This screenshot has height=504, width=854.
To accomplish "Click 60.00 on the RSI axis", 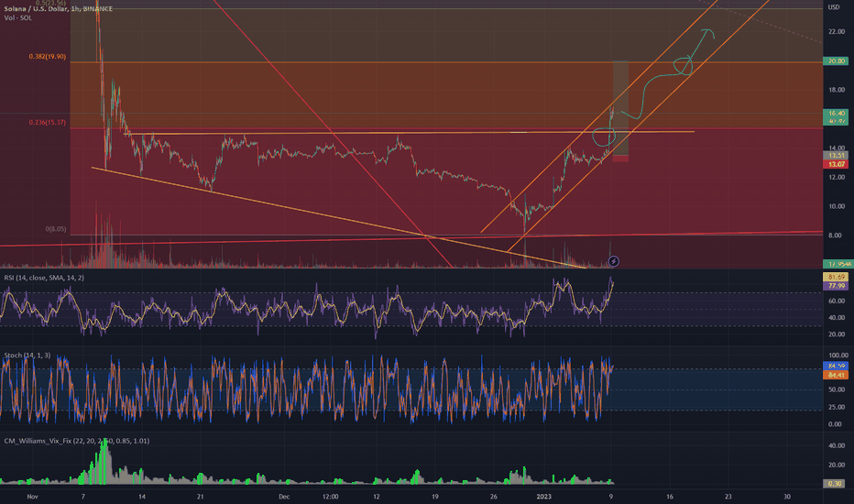I will point(837,301).
